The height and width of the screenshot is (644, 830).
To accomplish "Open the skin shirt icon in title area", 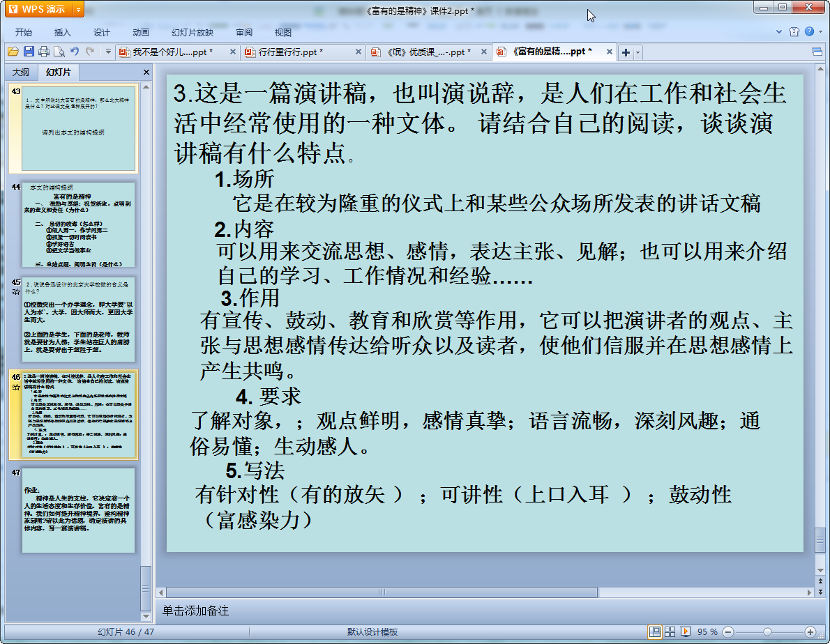I will (794, 32).
